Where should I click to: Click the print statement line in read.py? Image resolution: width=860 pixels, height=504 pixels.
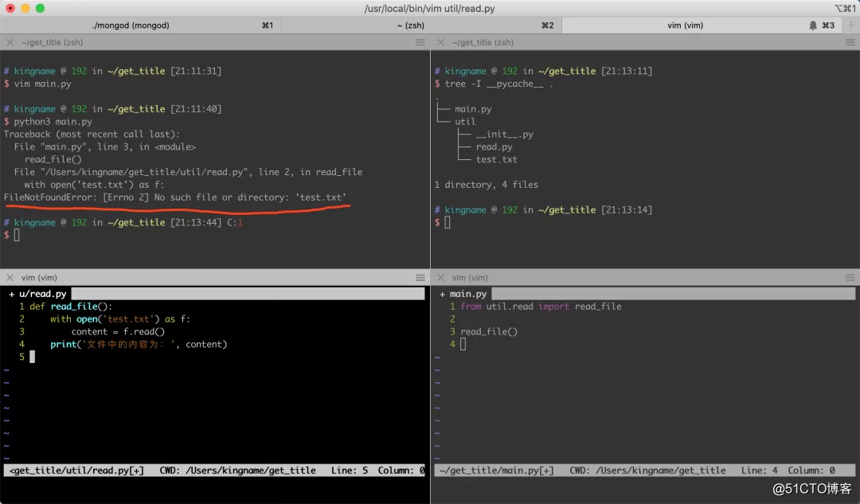pyautogui.click(x=138, y=344)
